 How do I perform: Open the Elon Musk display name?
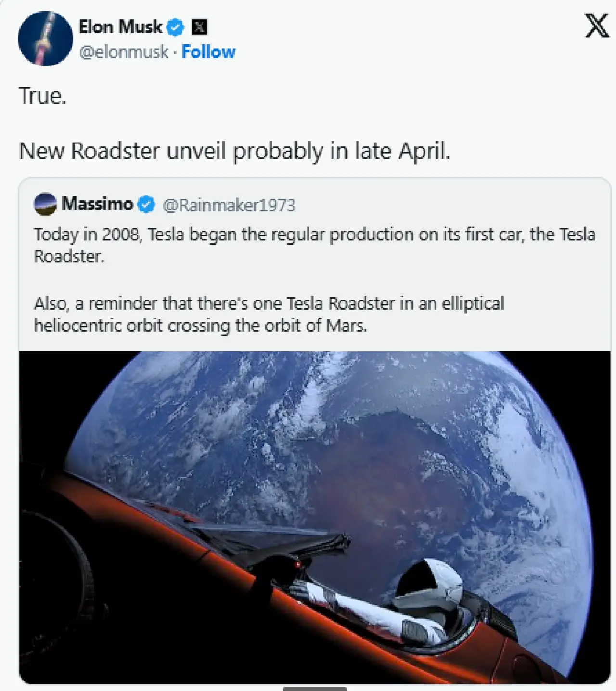tap(120, 27)
